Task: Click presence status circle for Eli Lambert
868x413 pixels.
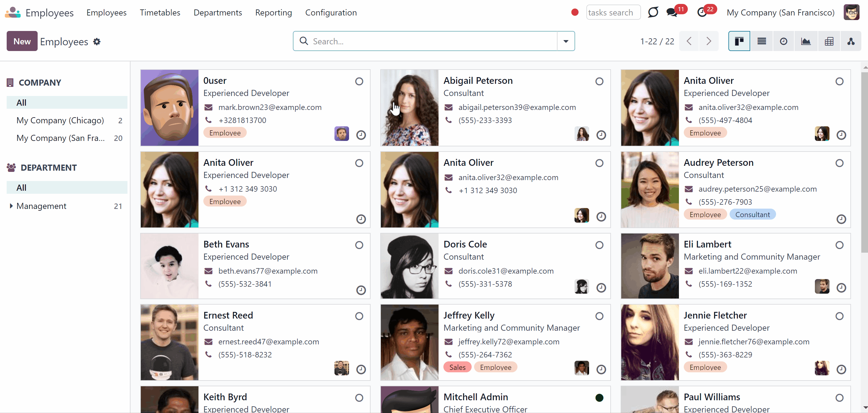Action: click(839, 245)
